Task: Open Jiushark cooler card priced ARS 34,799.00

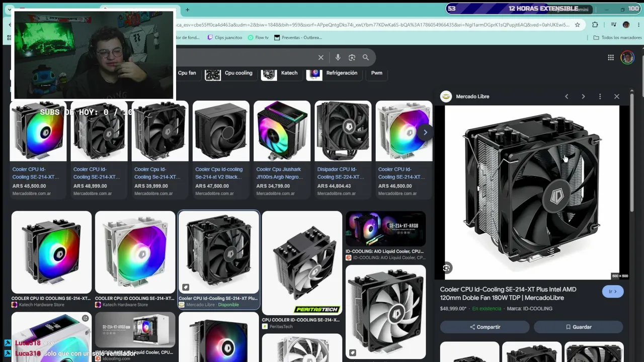Action: coord(282,149)
